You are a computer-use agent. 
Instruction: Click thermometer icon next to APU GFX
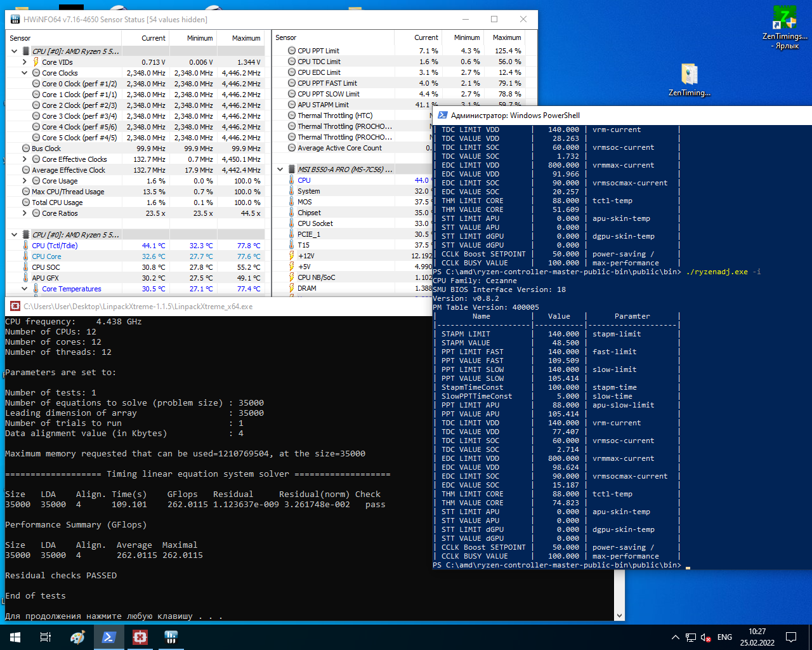coord(26,278)
